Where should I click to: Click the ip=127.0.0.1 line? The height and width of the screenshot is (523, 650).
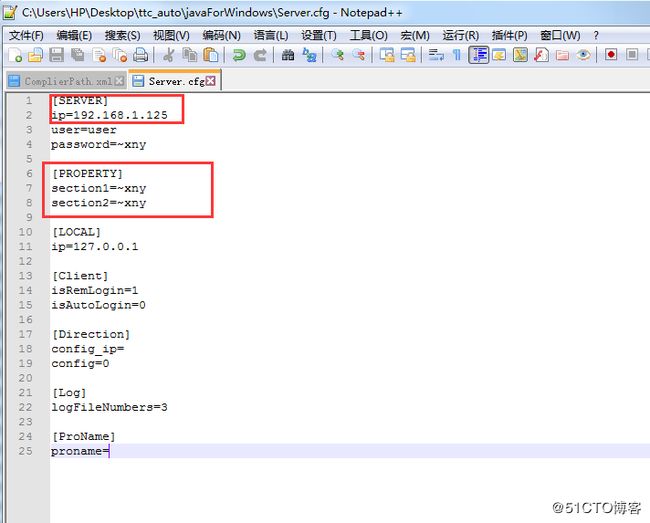tap(95, 247)
